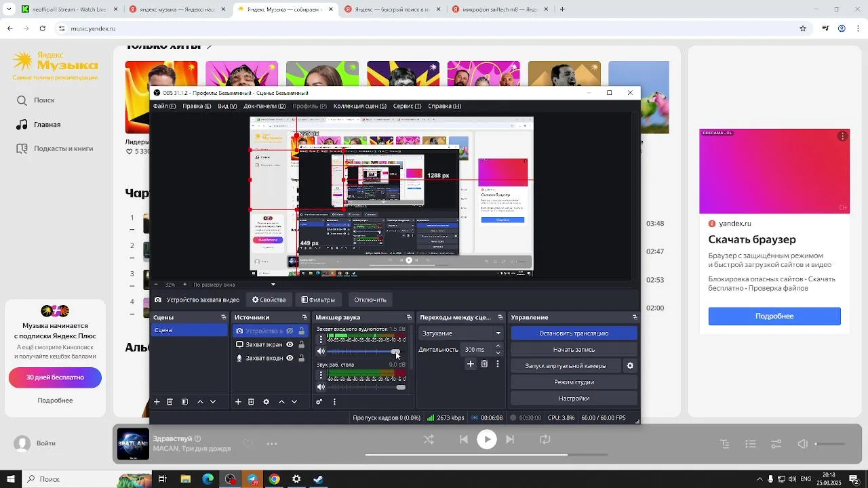Screen dimensions: 868x488
Task: Open options dots for Захват входного аудиопотока
Action: [x=321, y=338]
